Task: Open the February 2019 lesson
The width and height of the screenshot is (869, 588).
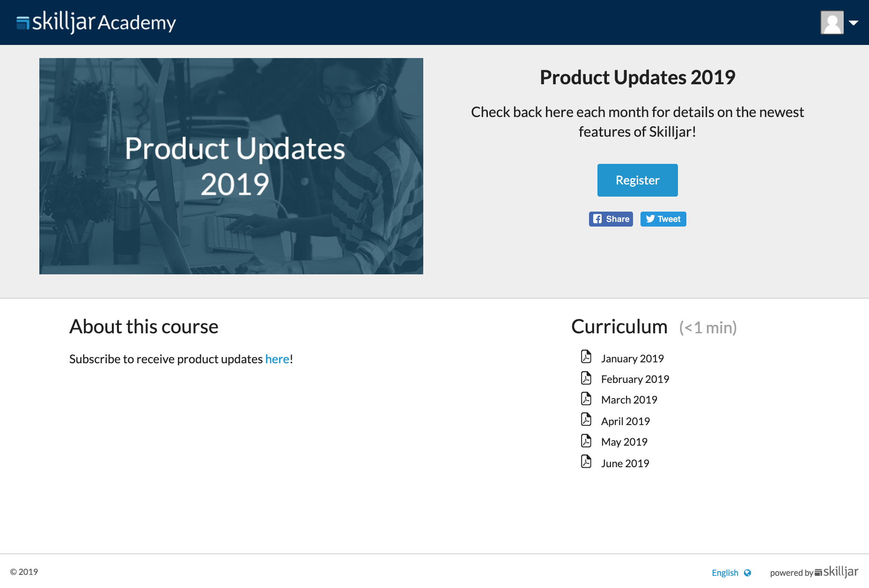Action: point(635,379)
